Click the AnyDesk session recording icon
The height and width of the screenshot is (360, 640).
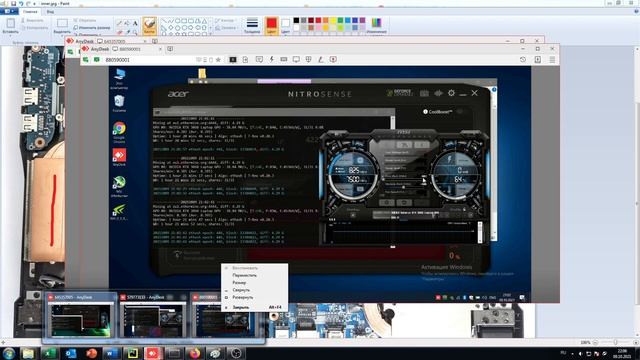tap(333, 60)
